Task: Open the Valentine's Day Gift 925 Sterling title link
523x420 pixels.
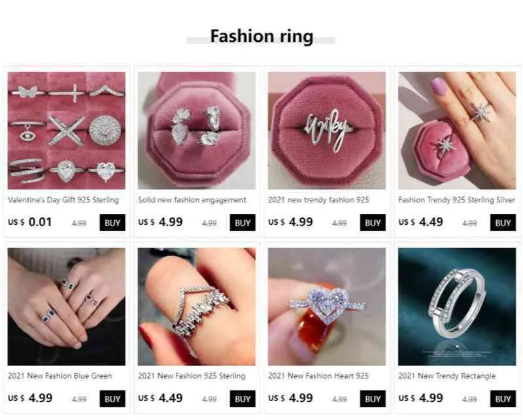Action: click(x=63, y=200)
